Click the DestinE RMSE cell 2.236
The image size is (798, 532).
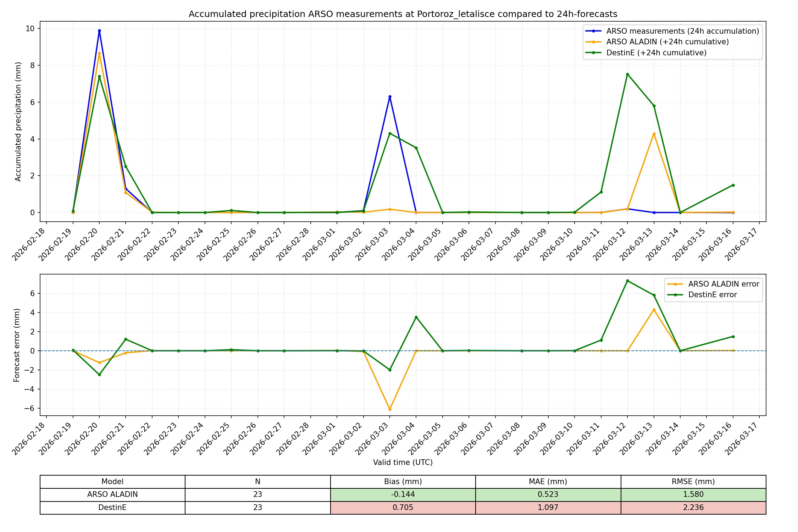[693, 508]
